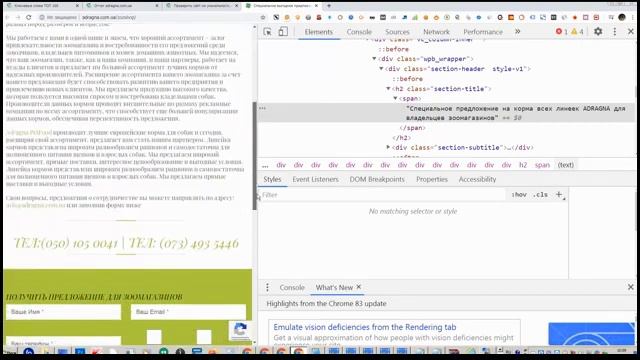This screenshot has width=640, height=360.
Task: Toggle the device toolbar icon
Action: point(283,32)
